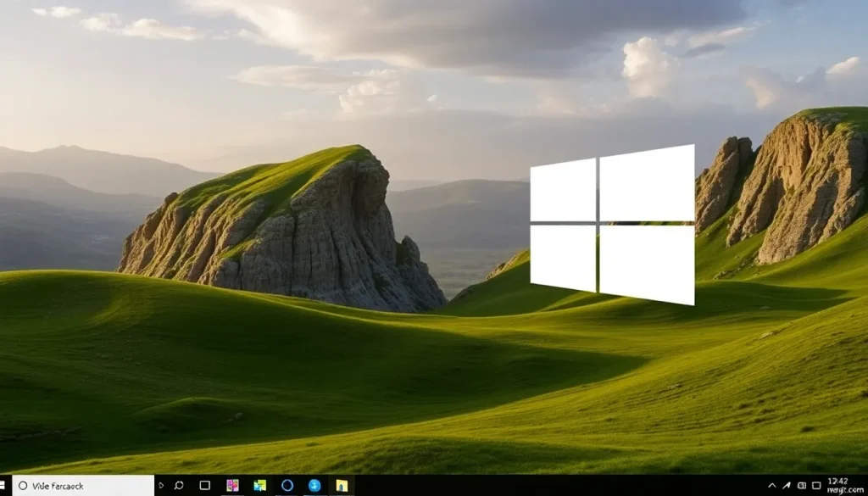Open the blue ring Cortana icon
Image resolution: width=868 pixels, height=496 pixels.
pos(287,486)
